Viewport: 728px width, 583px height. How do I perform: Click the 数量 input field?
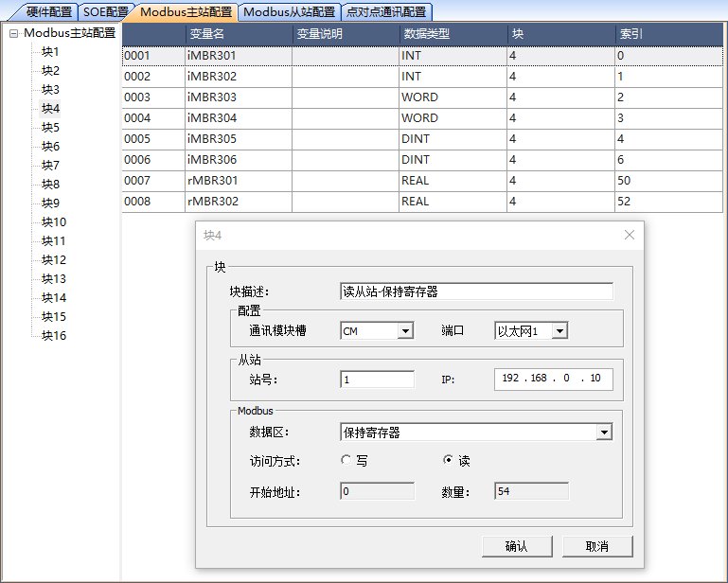(532, 491)
